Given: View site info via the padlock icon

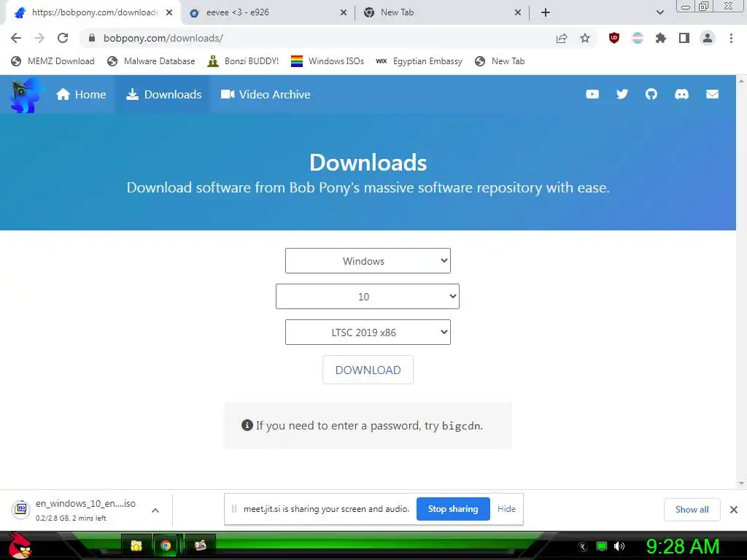Looking at the screenshot, I should point(92,38).
